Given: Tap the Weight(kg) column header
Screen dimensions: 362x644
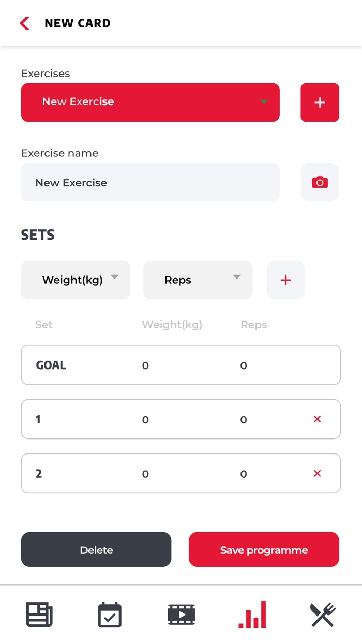Looking at the screenshot, I should click(x=172, y=325).
